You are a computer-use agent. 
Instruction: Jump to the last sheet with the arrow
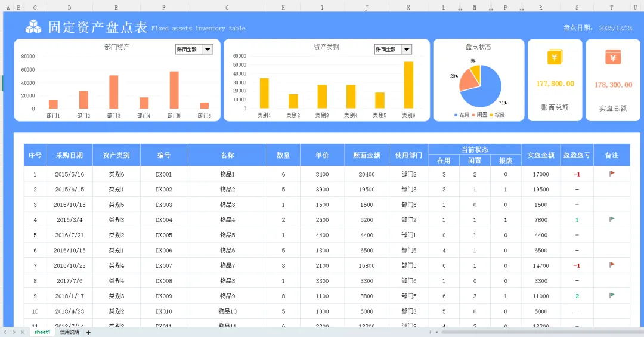point(23,332)
